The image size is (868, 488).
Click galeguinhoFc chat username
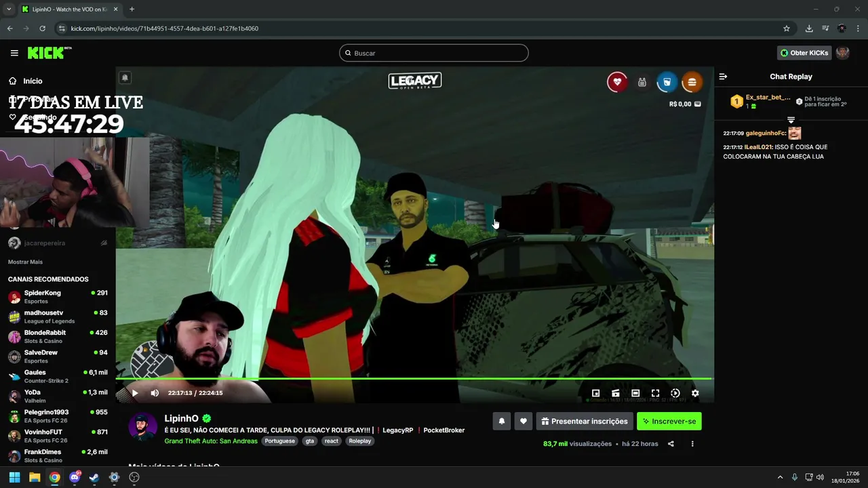coord(766,134)
